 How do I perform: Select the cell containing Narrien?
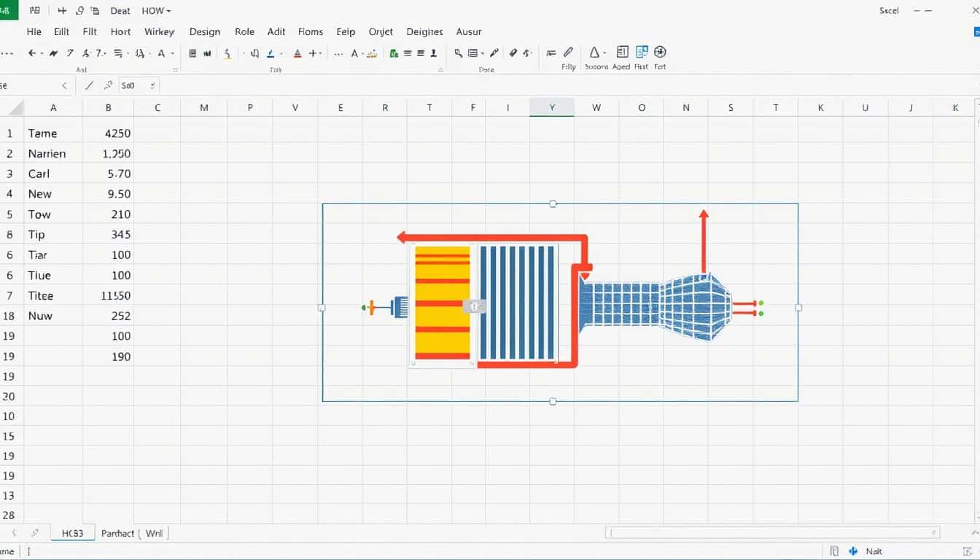tap(53, 154)
